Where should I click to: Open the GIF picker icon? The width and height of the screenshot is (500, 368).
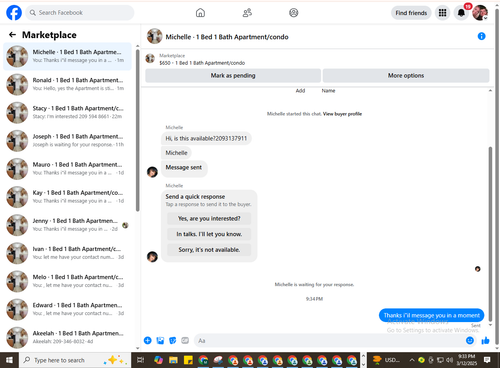(185, 340)
